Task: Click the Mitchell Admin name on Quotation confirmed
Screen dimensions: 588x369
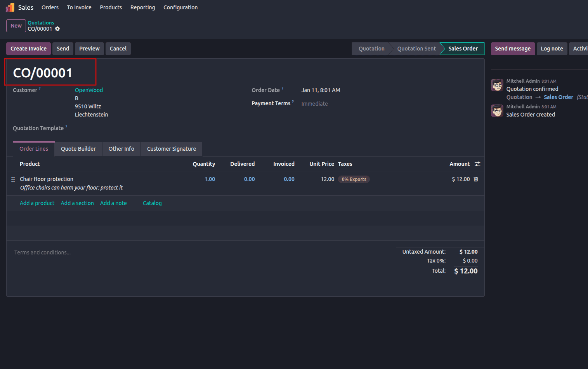Action: pos(523,81)
